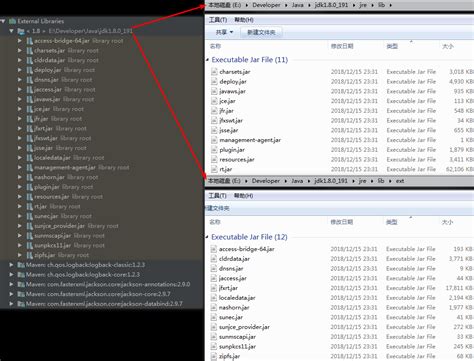Screen dimensions: 474x361
Task: Open 帮助(H) menu in ext window
Action: [x=244, y=196]
